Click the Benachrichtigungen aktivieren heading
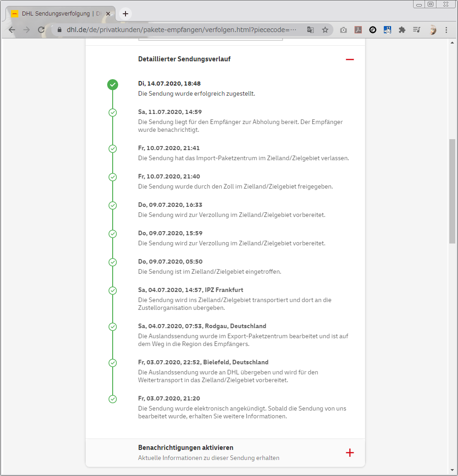Viewport: 458px width, 476px height. click(x=185, y=448)
